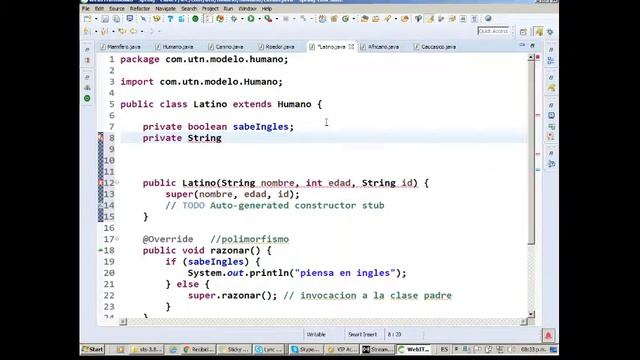
Task: Open the External Tools dropdown arrow
Action: click(x=276, y=19)
